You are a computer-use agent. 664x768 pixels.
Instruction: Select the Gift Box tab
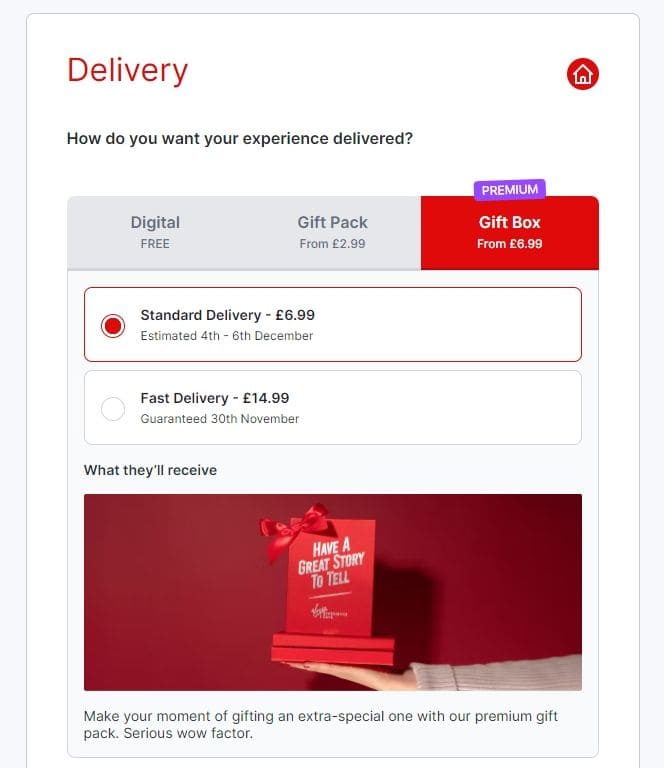tap(510, 233)
